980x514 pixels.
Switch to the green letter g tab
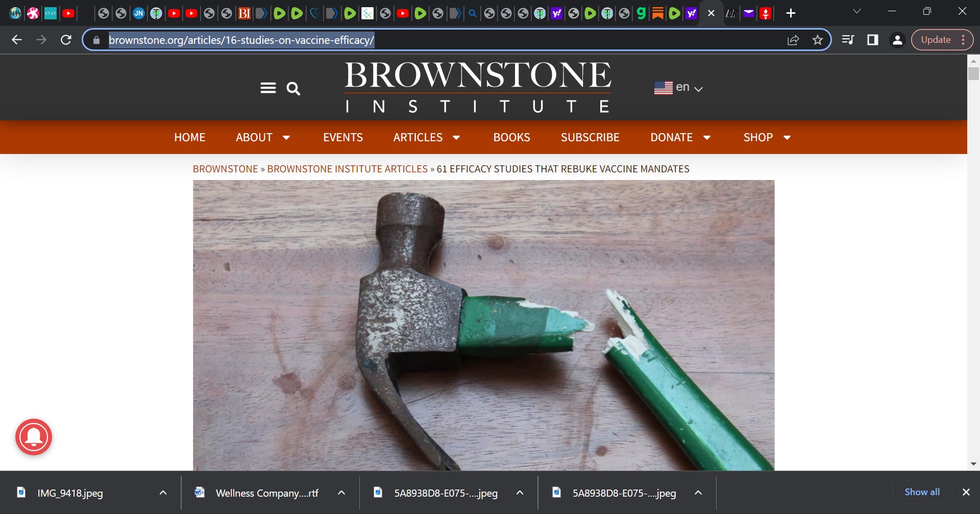point(641,13)
